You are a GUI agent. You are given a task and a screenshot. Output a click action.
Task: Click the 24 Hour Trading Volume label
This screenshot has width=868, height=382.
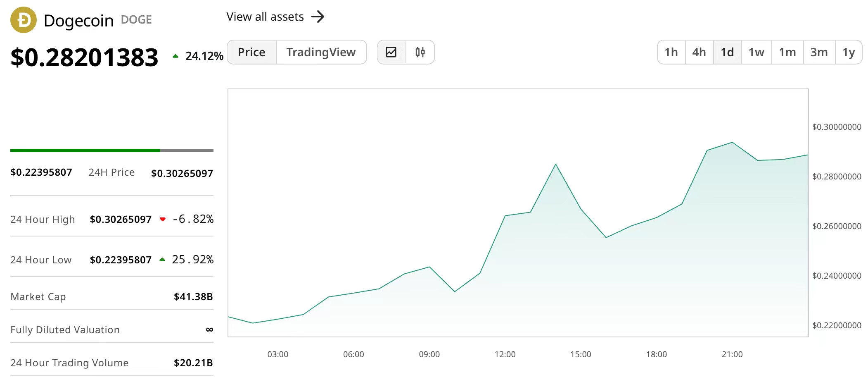click(x=69, y=363)
